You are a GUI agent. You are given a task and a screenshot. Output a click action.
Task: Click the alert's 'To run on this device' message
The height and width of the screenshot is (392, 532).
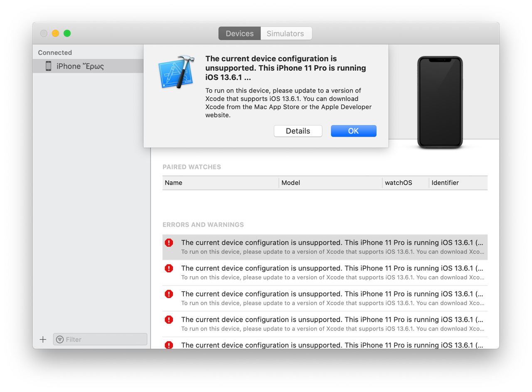click(288, 103)
